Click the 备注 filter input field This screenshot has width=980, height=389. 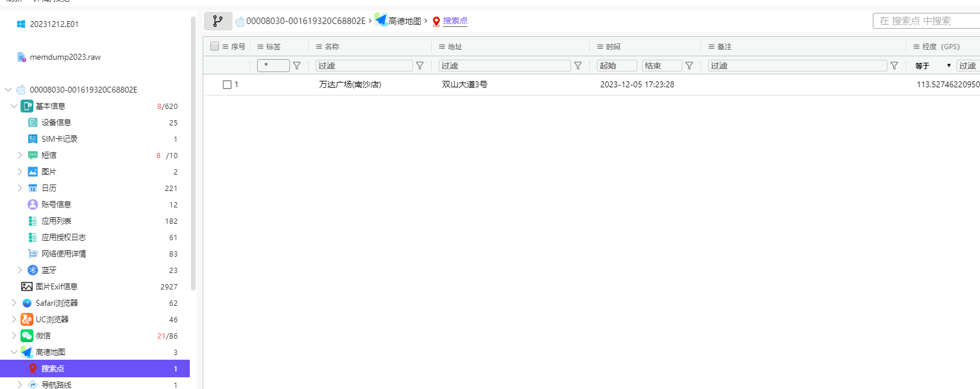[798, 66]
